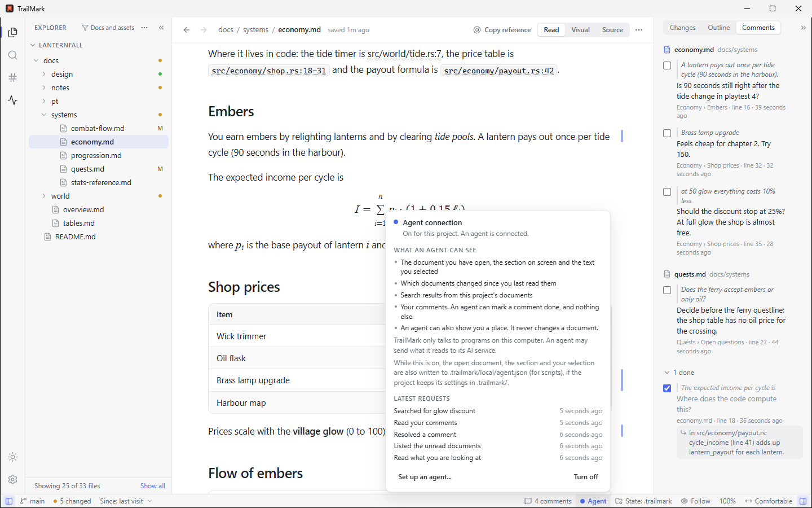
Task: Toggle right sidebar icon in status bar
Action: pos(803,501)
